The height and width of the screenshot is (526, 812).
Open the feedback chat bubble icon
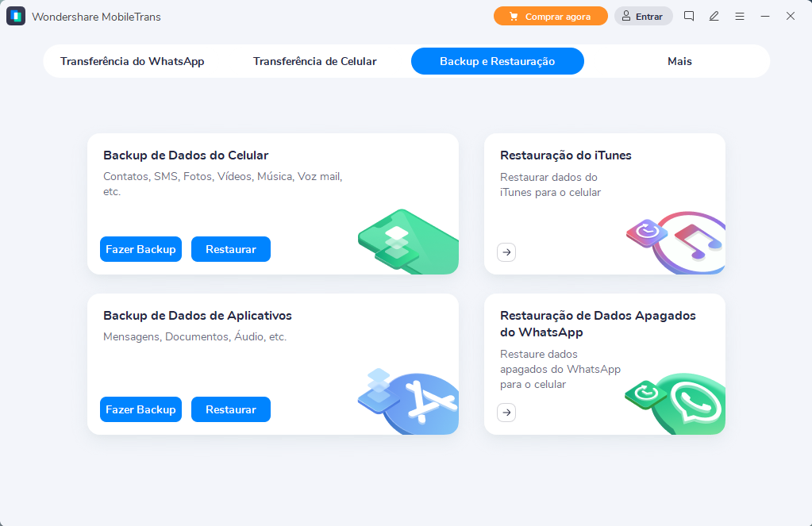click(x=689, y=16)
